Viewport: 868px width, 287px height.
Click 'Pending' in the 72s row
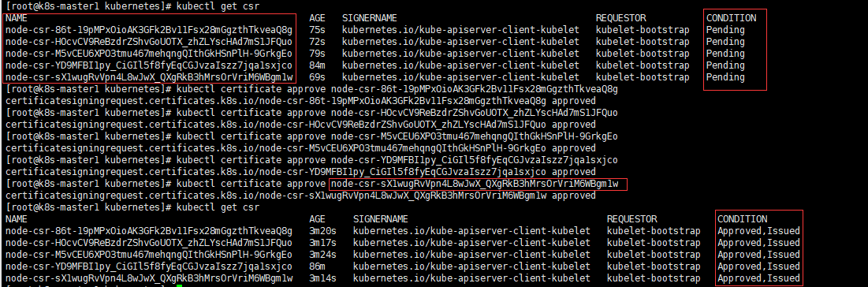tap(725, 42)
